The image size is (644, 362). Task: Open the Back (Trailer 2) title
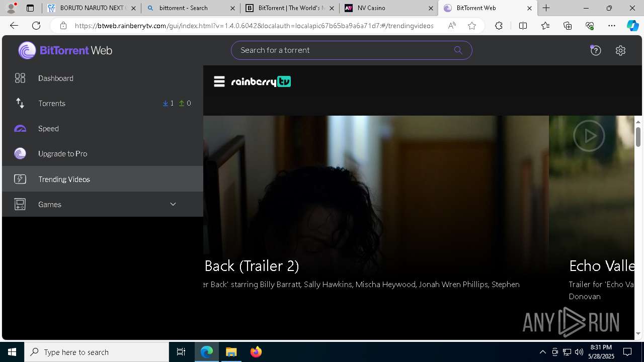click(252, 265)
